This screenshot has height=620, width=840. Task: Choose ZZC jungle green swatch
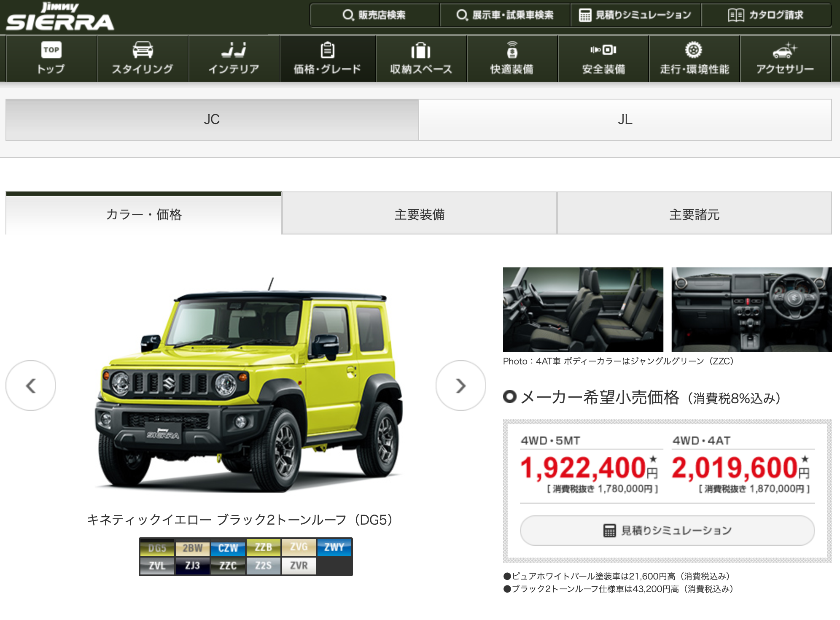click(x=228, y=566)
